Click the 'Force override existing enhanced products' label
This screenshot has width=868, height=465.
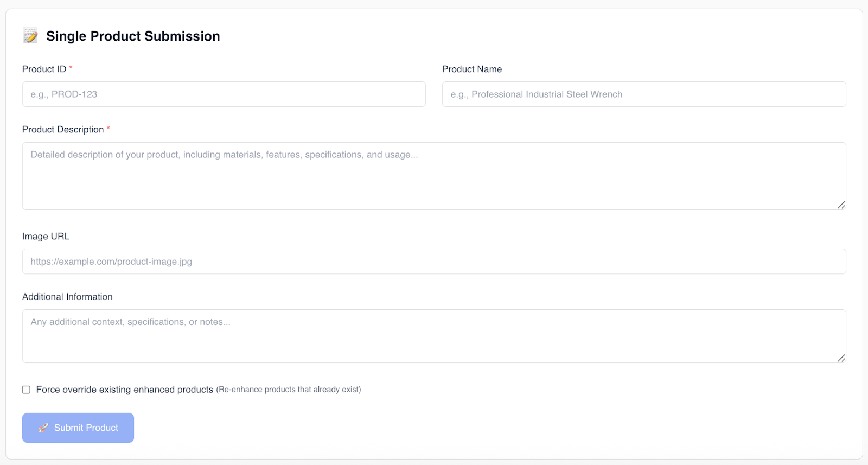click(124, 390)
